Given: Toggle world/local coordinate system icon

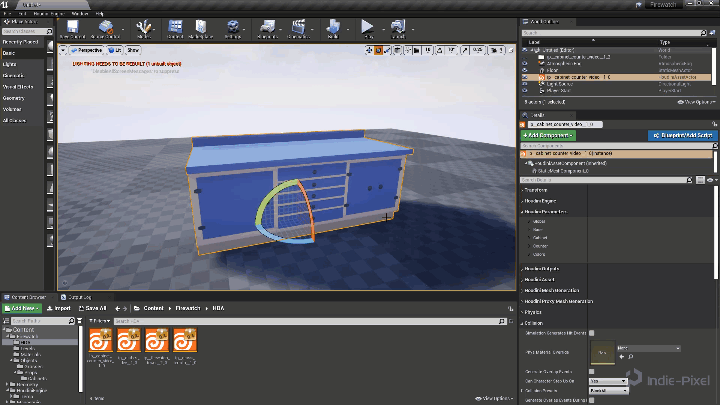Looking at the screenshot, I should point(397,50).
